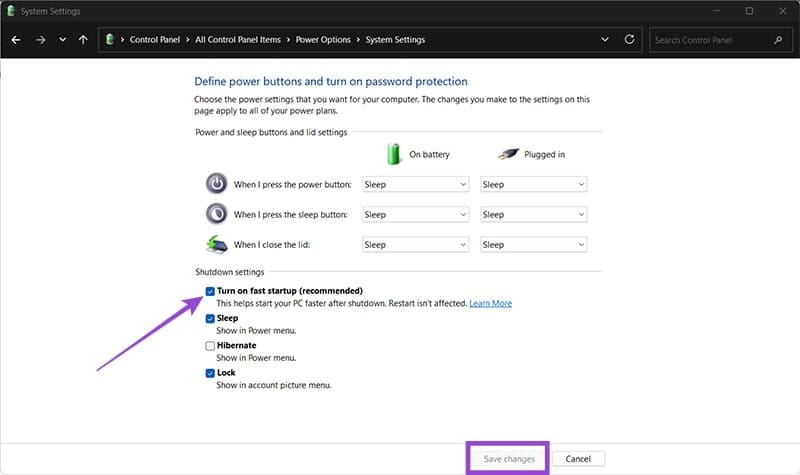This screenshot has height=475, width=800.
Task: Disable Turn on fast startup checkbox
Action: click(x=210, y=291)
